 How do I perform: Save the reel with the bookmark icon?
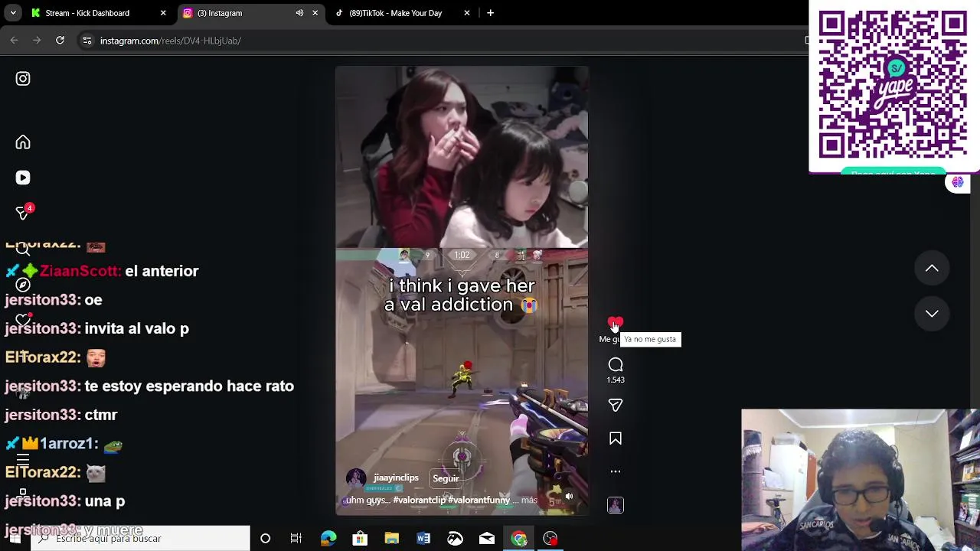[x=616, y=439]
